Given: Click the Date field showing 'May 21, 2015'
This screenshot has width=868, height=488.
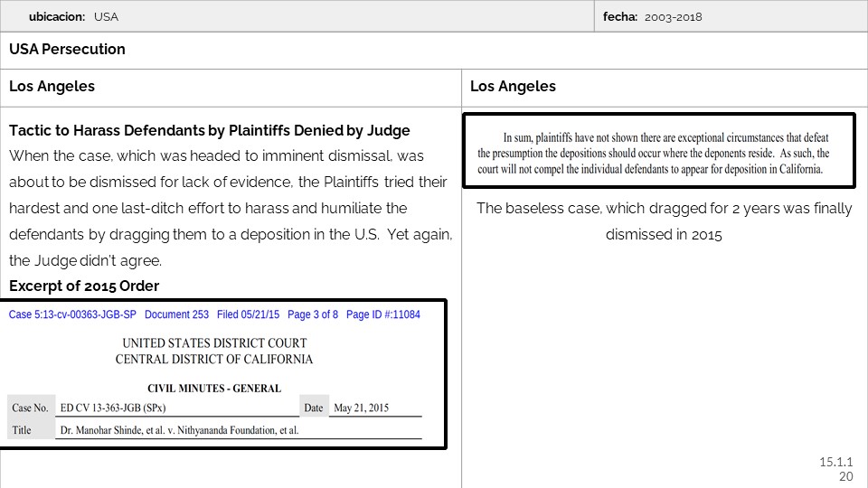Looking at the screenshot, I should point(361,408).
